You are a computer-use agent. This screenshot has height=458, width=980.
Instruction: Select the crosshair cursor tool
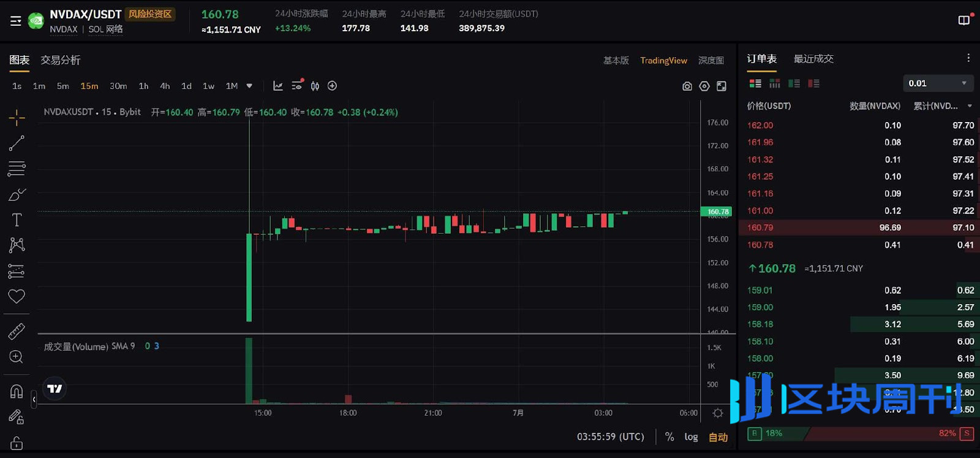17,117
